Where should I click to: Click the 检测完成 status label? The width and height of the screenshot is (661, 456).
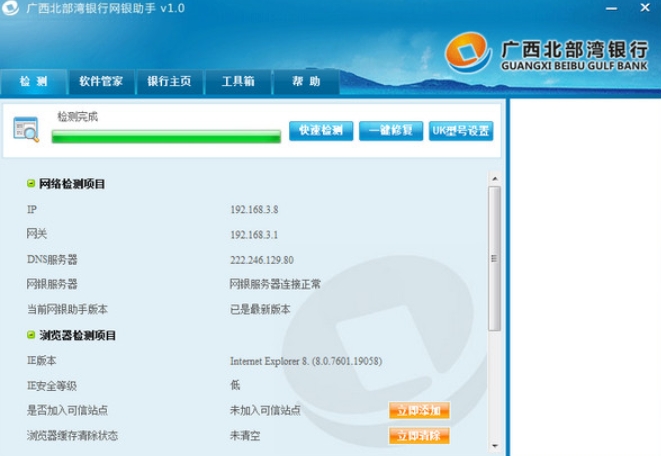pos(78,117)
